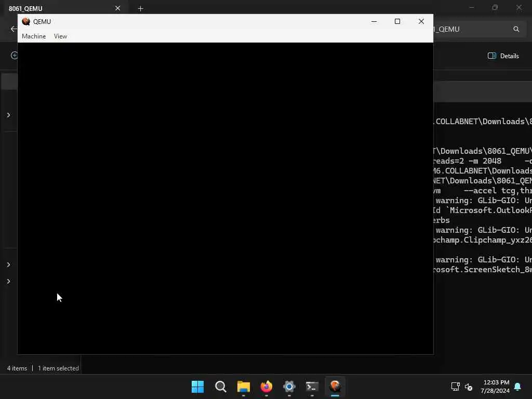Image resolution: width=532 pixels, height=399 pixels.
Task: Open taskbar Search
Action: [220, 387]
